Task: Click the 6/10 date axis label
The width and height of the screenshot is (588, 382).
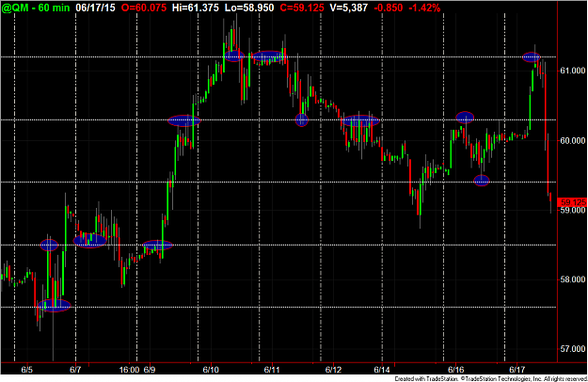Action: pos(211,370)
